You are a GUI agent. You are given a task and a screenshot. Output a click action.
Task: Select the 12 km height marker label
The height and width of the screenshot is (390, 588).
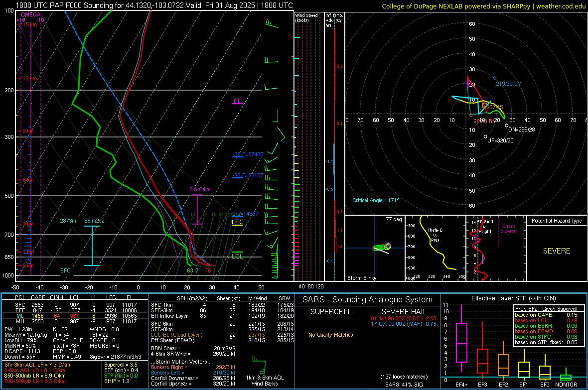pos(29,78)
